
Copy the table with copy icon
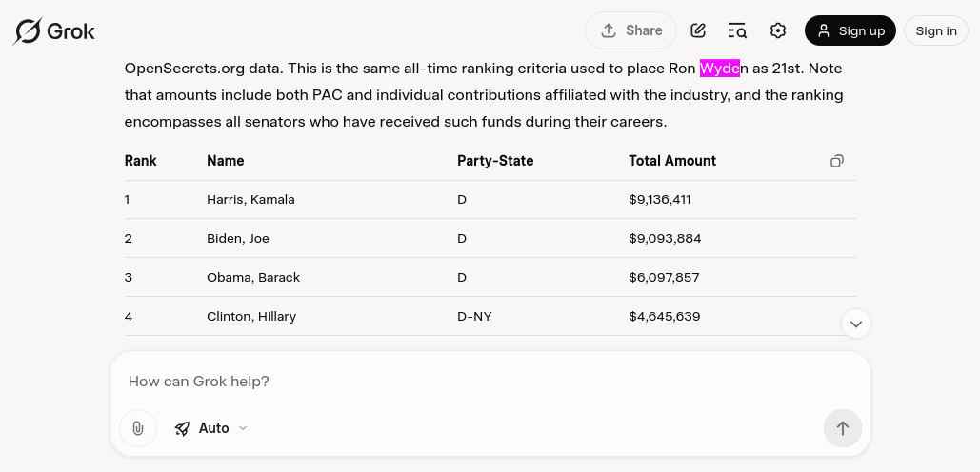coord(837,161)
